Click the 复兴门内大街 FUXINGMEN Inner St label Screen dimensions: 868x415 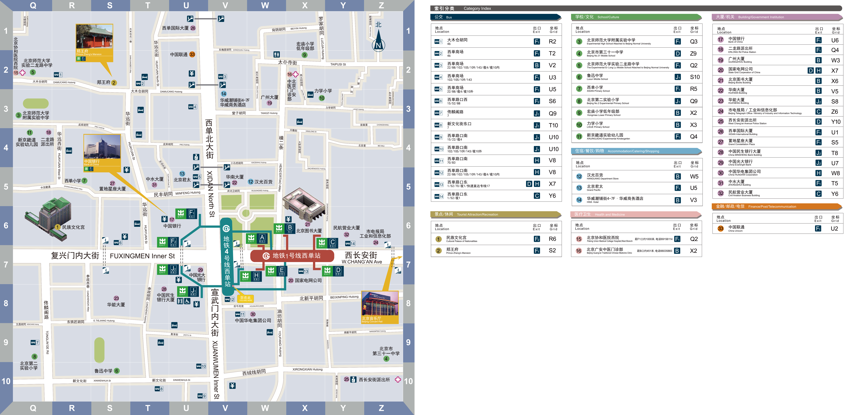pyautogui.click(x=113, y=256)
